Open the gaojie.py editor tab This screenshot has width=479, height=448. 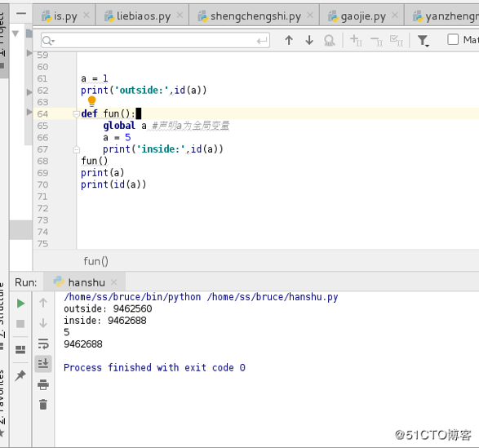click(362, 16)
